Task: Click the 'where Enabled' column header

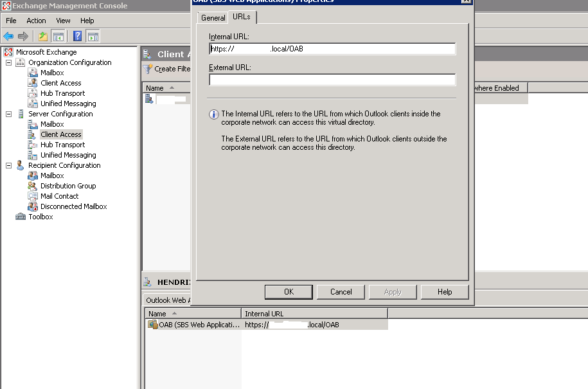Action: (501, 88)
